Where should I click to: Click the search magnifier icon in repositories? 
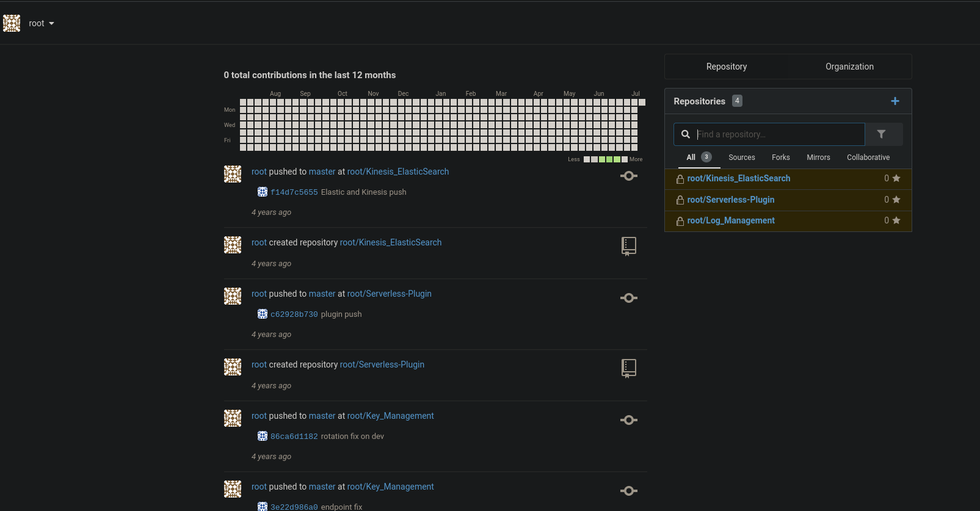(x=686, y=134)
